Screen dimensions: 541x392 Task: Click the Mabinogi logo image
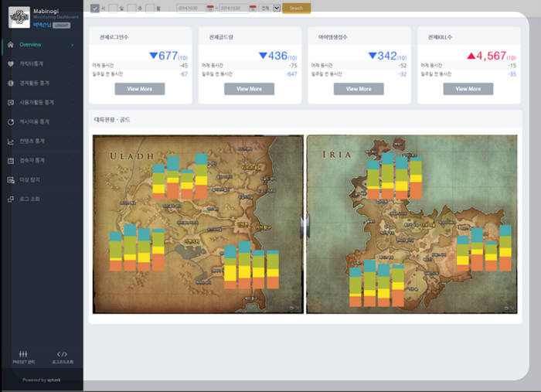19,17
